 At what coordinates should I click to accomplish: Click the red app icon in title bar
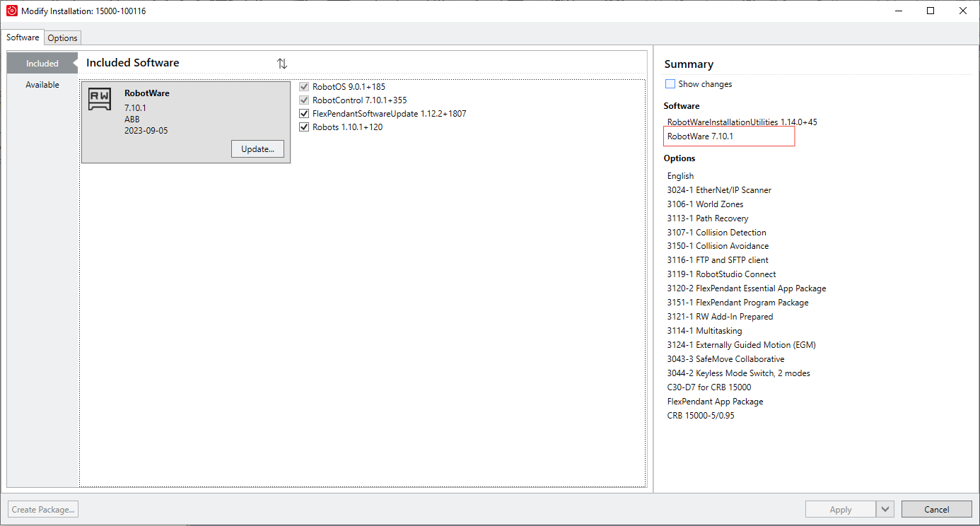click(11, 11)
